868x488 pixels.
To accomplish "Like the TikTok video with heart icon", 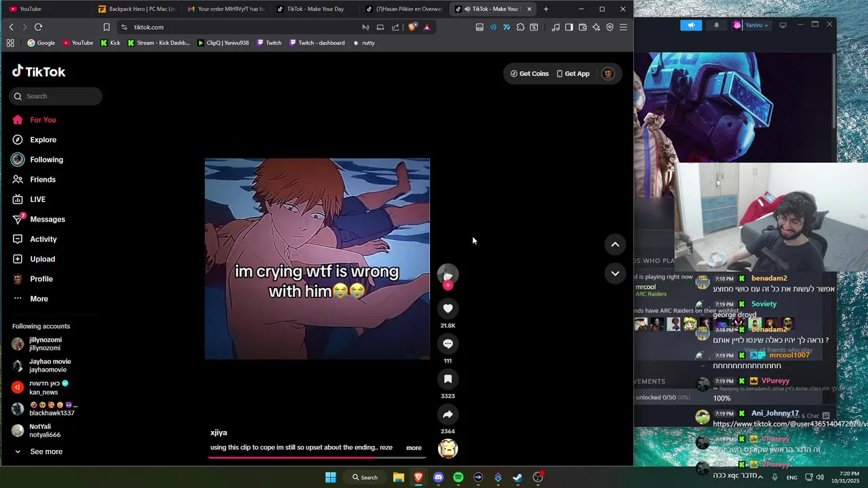I will tap(448, 308).
